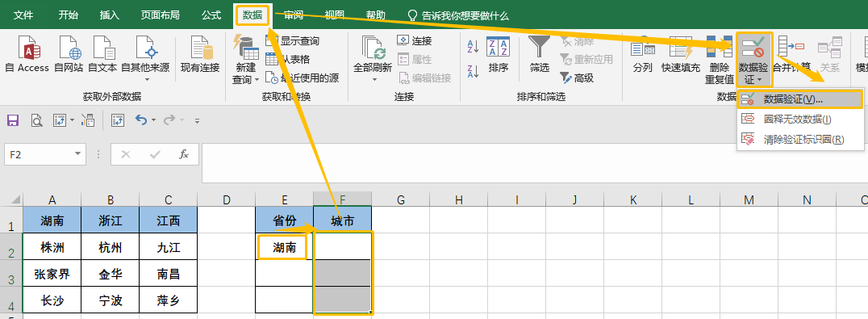Select cell E2 containing 湖南
The width and height of the screenshot is (868, 319).
pos(285,247)
